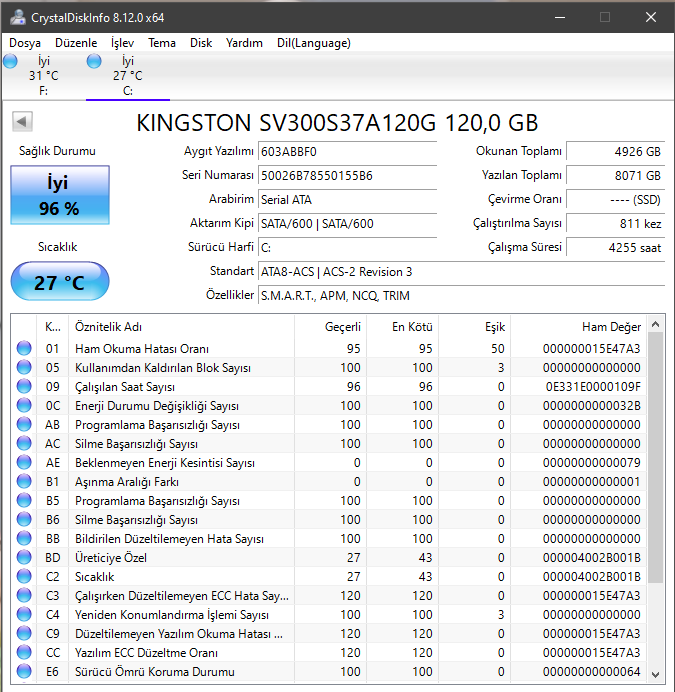Click the Ham Değer column header
The width and height of the screenshot is (675, 692).
tap(579, 327)
